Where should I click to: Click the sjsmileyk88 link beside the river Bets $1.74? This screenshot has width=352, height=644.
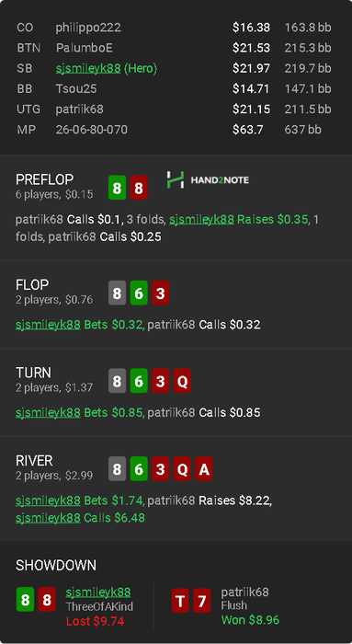pos(48,500)
